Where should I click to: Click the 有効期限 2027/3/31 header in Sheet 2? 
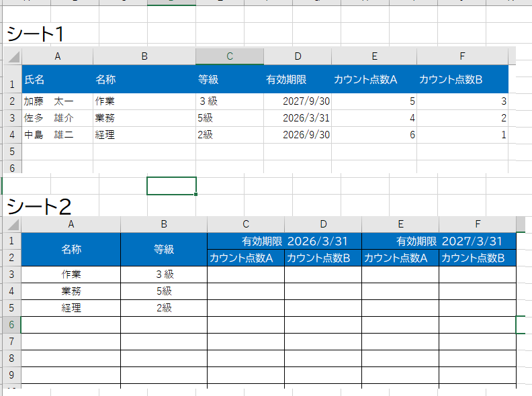[439, 241]
